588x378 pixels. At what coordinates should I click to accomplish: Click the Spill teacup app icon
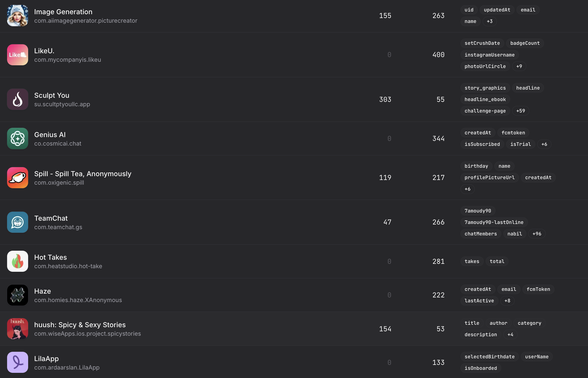click(17, 178)
